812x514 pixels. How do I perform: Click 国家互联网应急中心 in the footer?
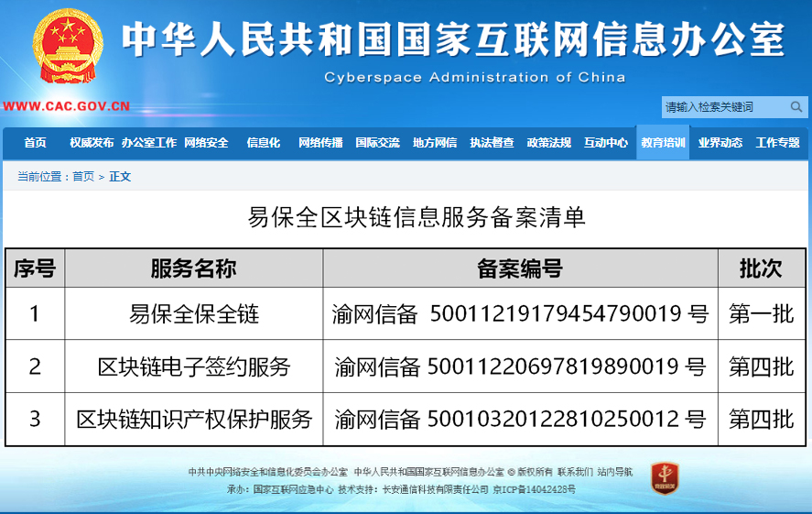293,489
